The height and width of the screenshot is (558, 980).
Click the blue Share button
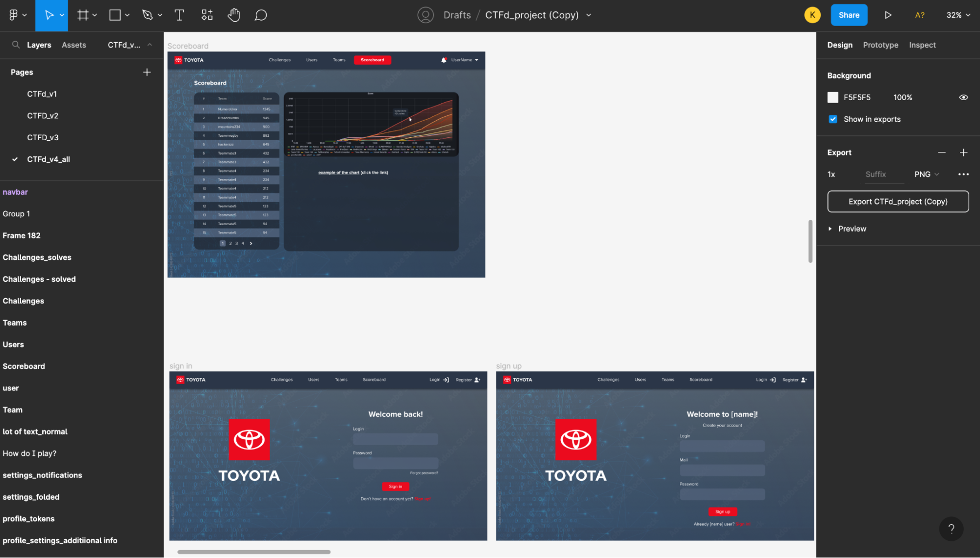[849, 15]
